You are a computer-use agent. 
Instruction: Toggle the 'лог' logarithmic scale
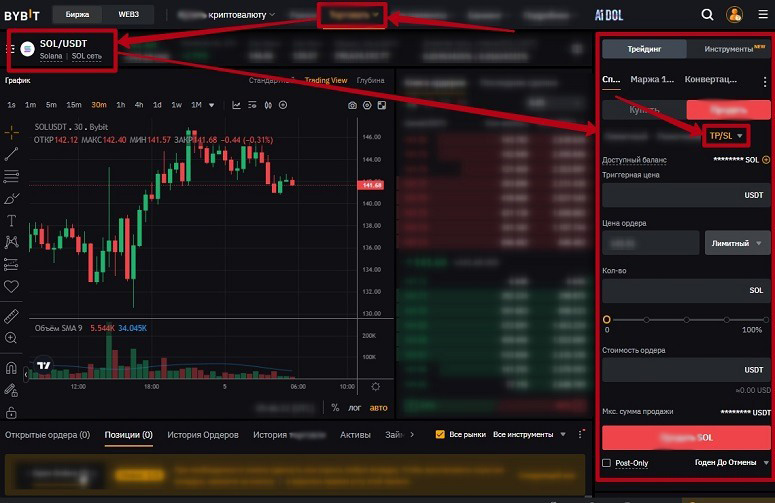coord(355,407)
